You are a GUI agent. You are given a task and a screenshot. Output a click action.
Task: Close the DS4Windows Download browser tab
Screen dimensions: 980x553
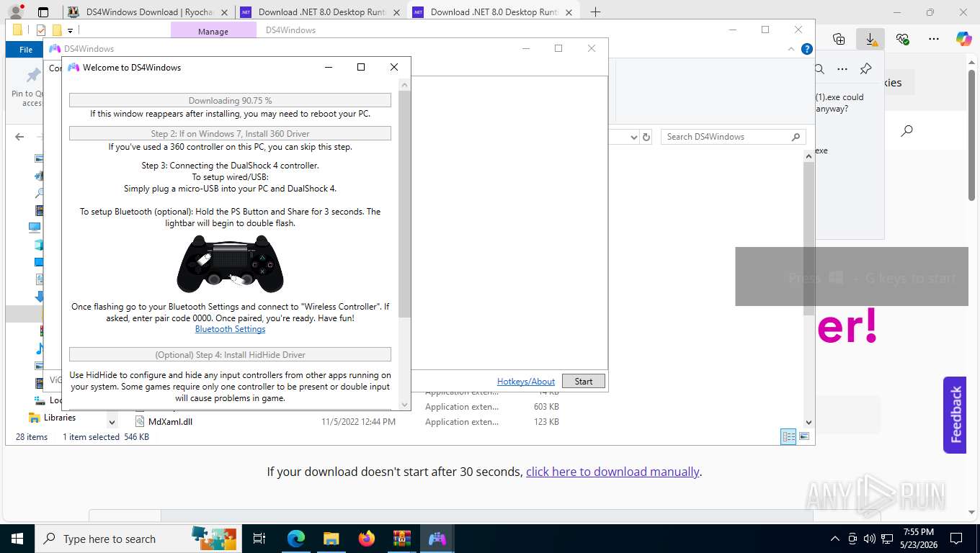click(x=224, y=12)
